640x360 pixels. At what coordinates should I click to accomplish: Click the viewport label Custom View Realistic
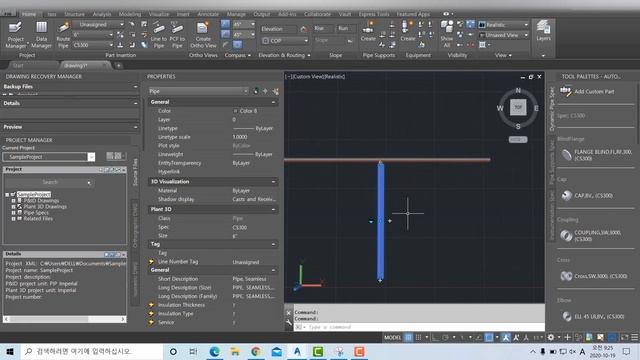click(315, 76)
